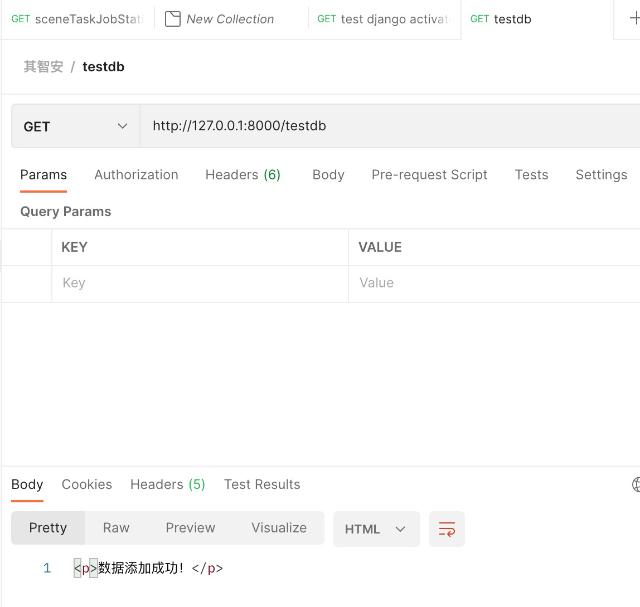Switch to the sceneTaskJobStat request tab
This screenshot has width=640, height=607.
78,19
